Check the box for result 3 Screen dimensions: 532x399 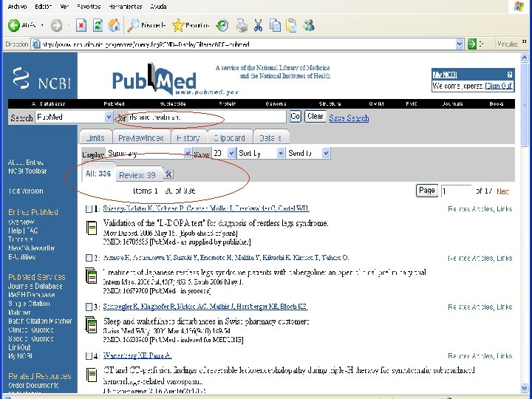[89, 307]
